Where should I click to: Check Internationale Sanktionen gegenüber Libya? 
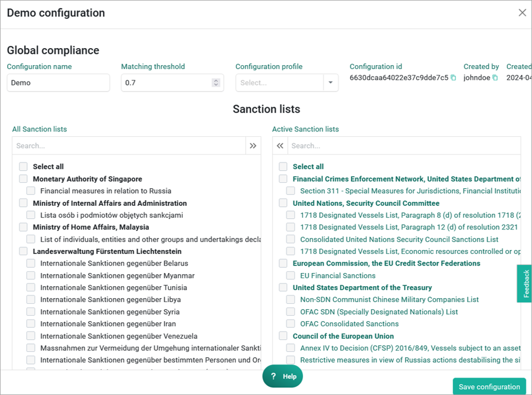(31, 299)
